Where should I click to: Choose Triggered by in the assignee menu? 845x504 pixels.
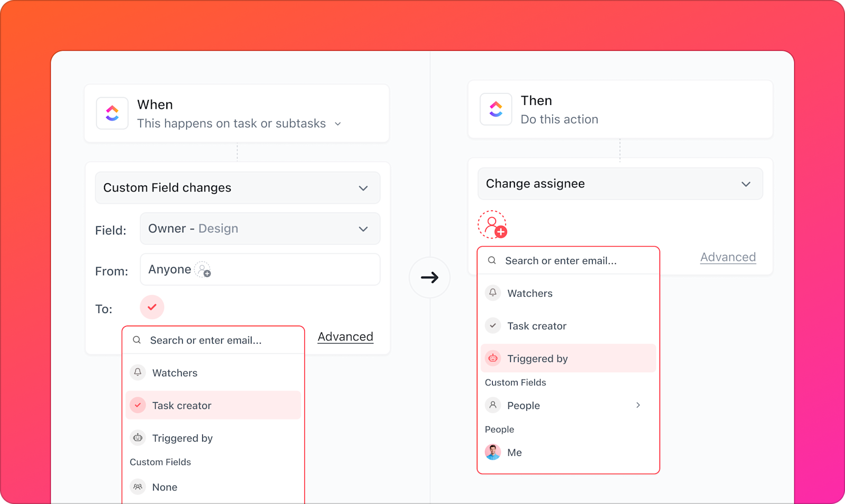pyautogui.click(x=538, y=358)
